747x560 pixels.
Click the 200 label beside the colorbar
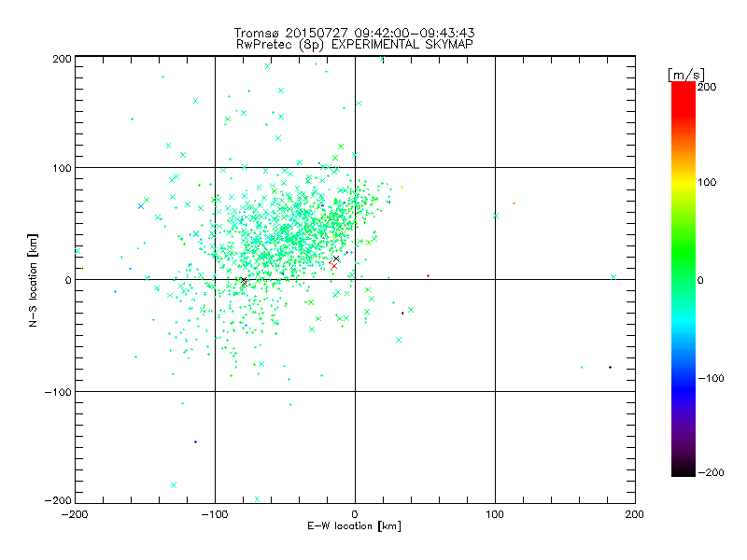(707, 87)
